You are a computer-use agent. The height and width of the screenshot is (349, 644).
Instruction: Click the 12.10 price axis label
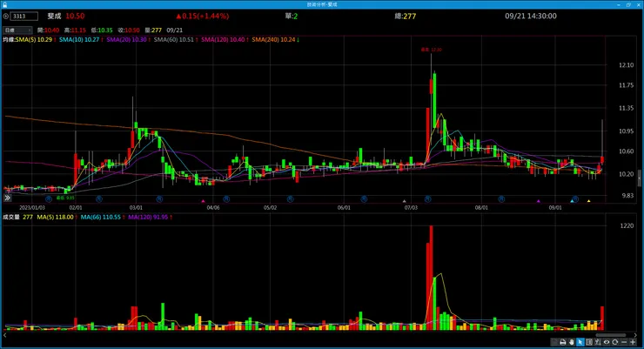(626, 65)
